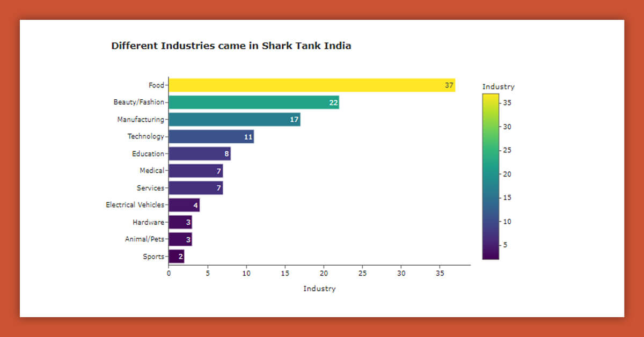This screenshot has width=644, height=337.
Task: Click the Industry color scale bar
Action: (x=491, y=177)
